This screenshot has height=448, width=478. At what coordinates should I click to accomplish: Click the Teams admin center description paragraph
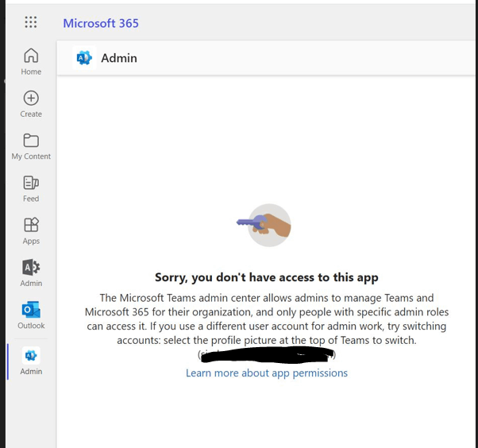click(267, 319)
